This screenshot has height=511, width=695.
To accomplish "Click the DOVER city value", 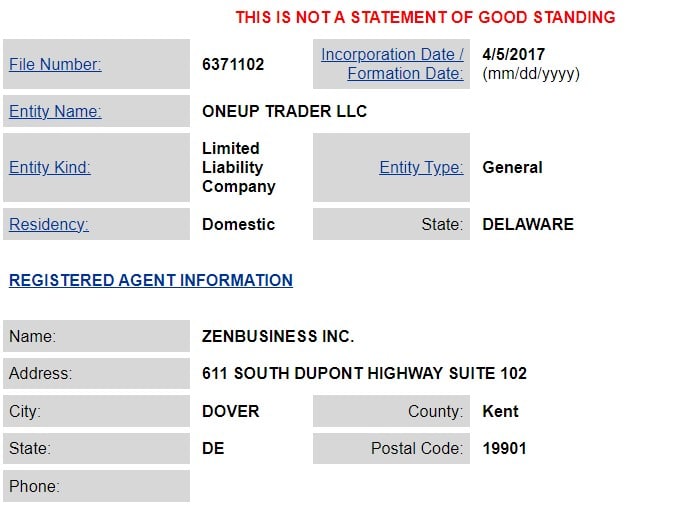I will pos(230,411).
